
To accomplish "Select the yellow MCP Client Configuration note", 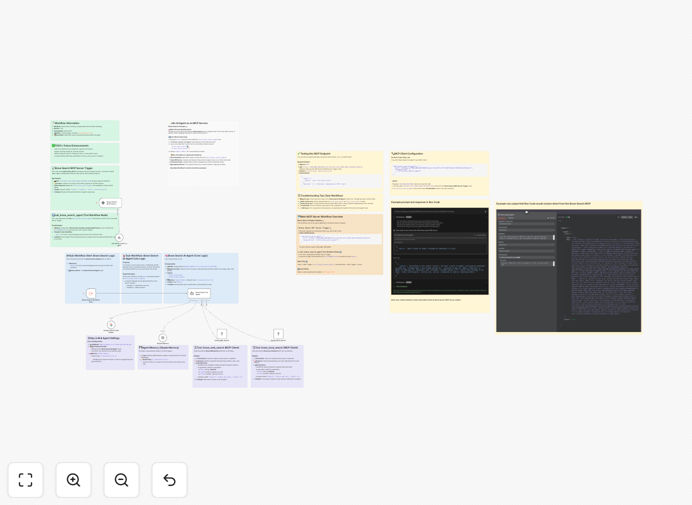I will pyautogui.click(x=440, y=173).
